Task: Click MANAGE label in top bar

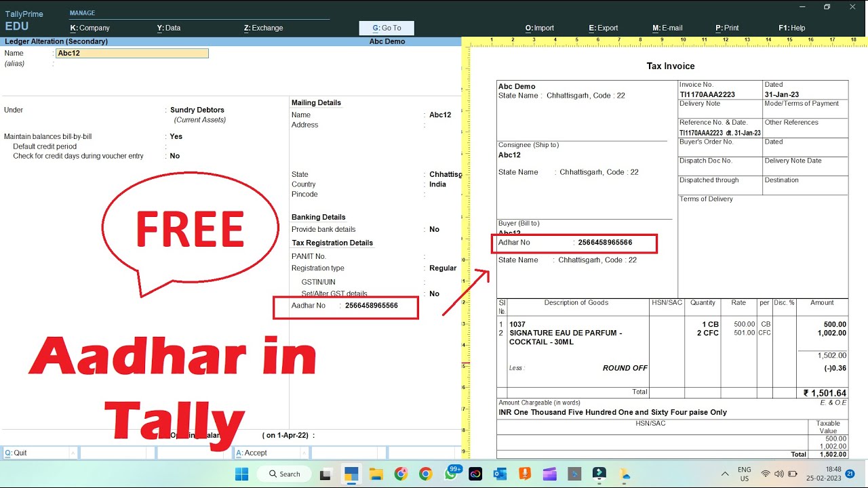Action: (x=82, y=13)
